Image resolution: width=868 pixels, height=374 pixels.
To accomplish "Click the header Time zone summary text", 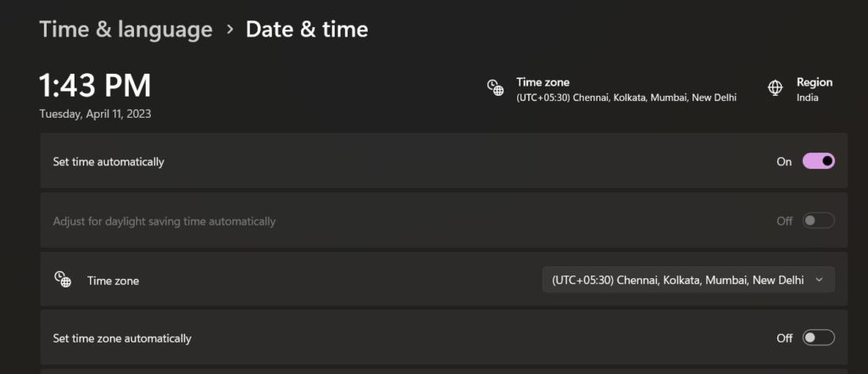I will click(x=626, y=90).
